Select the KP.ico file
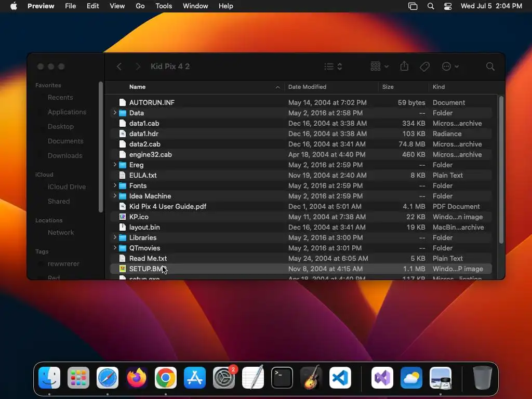The height and width of the screenshot is (399, 532). [x=301, y=217]
